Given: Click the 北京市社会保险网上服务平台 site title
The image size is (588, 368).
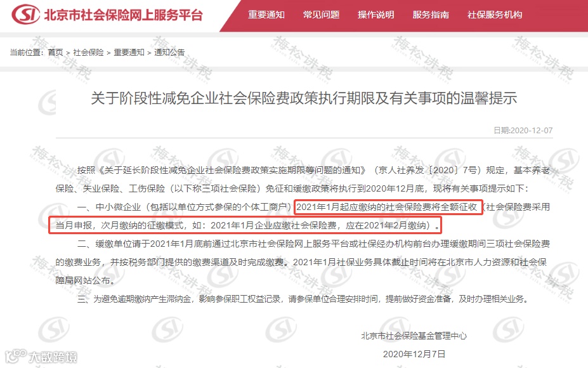Looking at the screenshot, I should (x=124, y=15).
